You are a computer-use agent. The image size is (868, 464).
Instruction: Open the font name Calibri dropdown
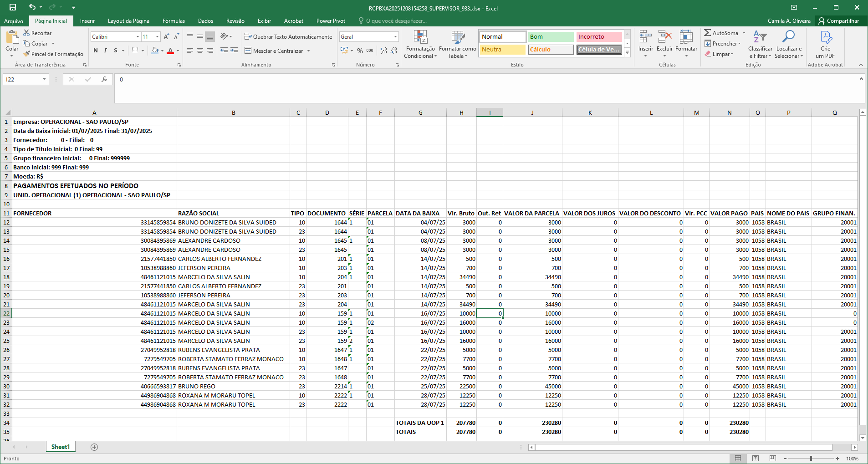(x=138, y=36)
